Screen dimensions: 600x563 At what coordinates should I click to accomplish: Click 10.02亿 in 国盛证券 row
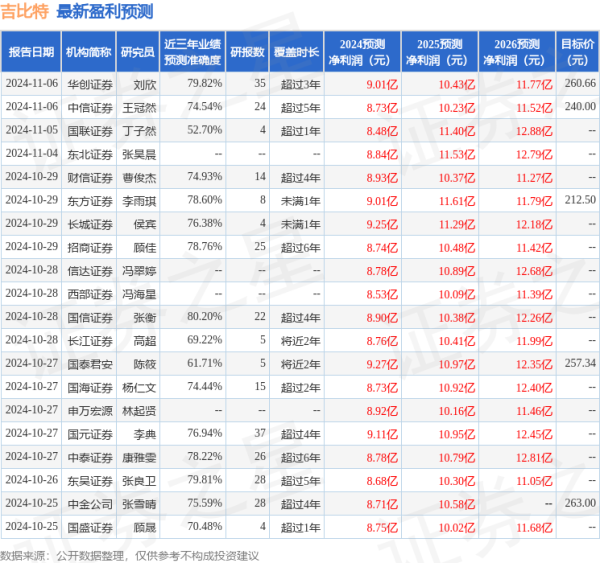pyautogui.click(x=457, y=528)
